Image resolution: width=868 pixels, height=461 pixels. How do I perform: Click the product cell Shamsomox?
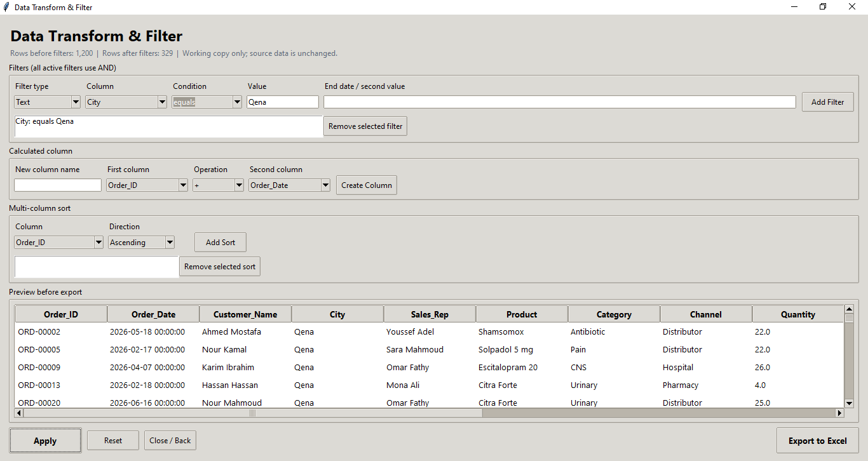click(501, 332)
